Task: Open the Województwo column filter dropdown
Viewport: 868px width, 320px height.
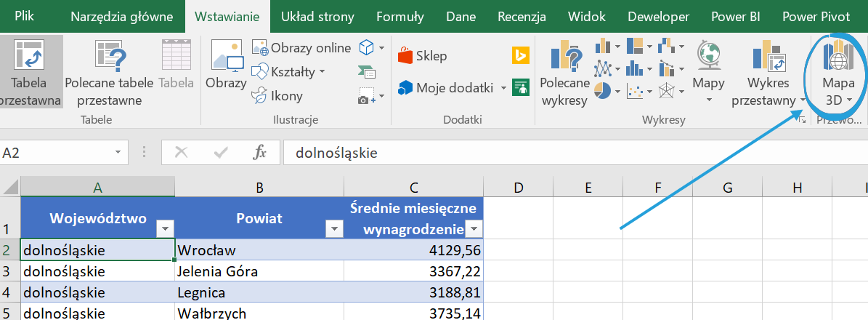Action: tap(166, 229)
